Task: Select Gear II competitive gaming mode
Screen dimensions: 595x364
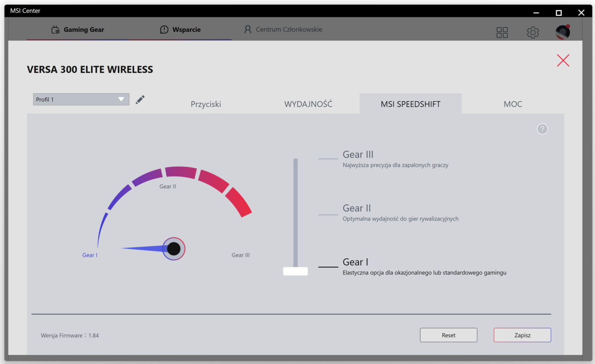Action: point(356,208)
